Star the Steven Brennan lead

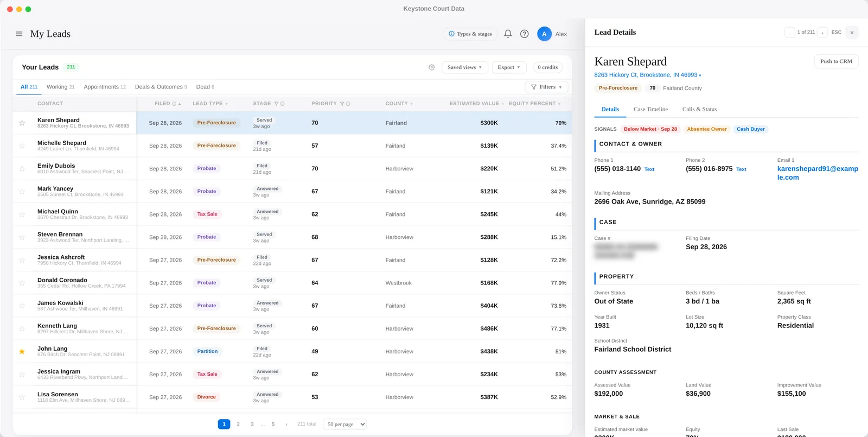point(22,237)
